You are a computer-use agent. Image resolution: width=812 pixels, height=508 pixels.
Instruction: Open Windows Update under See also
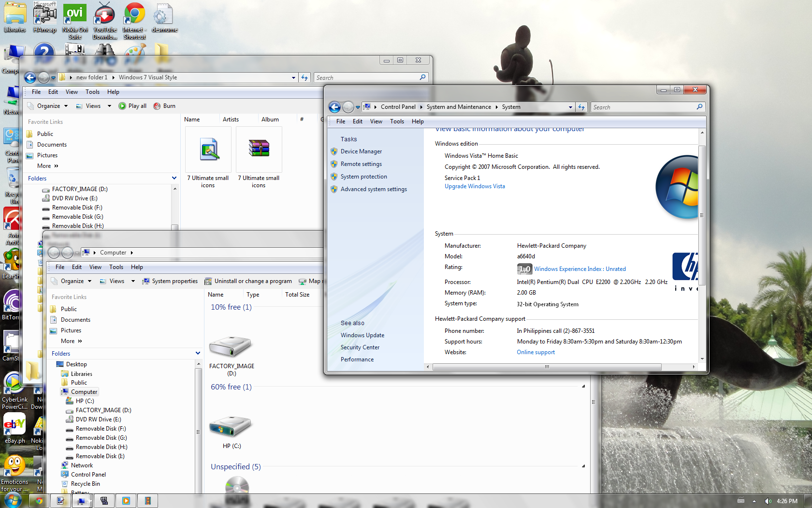point(362,335)
